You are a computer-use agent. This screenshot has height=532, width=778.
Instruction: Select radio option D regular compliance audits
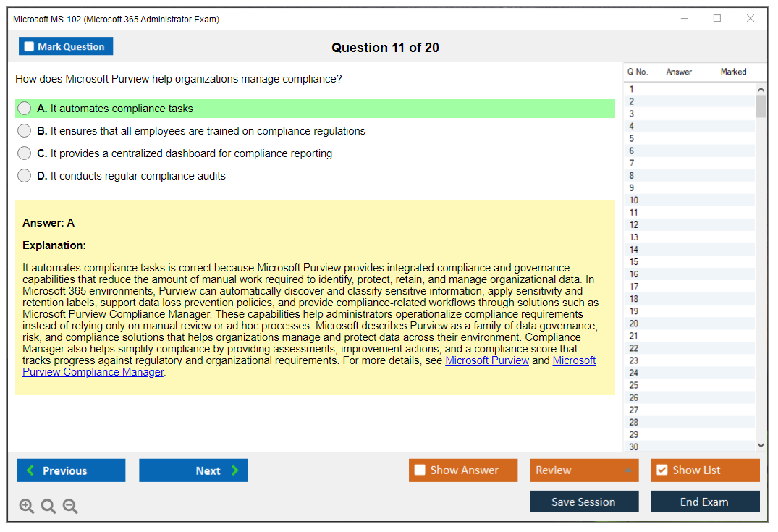pyautogui.click(x=24, y=175)
